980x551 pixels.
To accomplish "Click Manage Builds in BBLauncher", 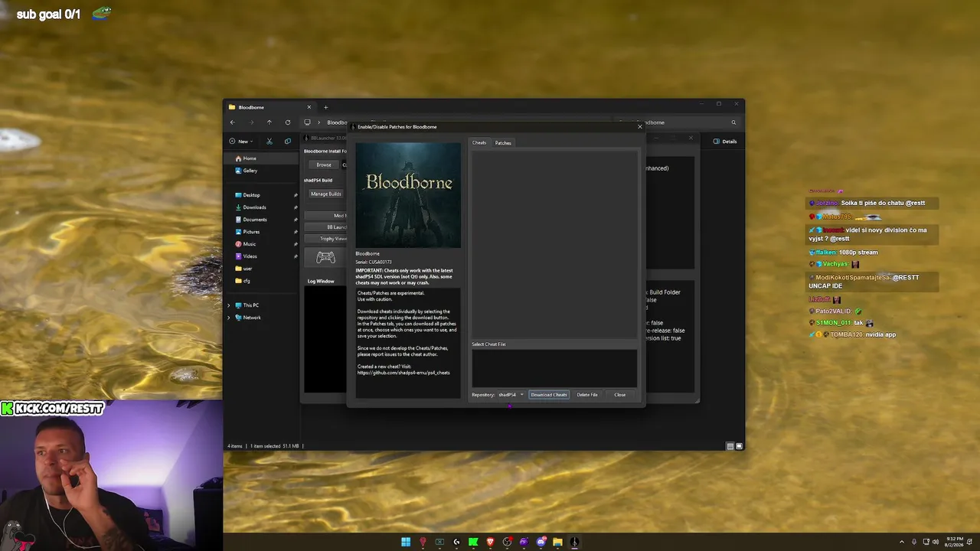I will coord(326,194).
